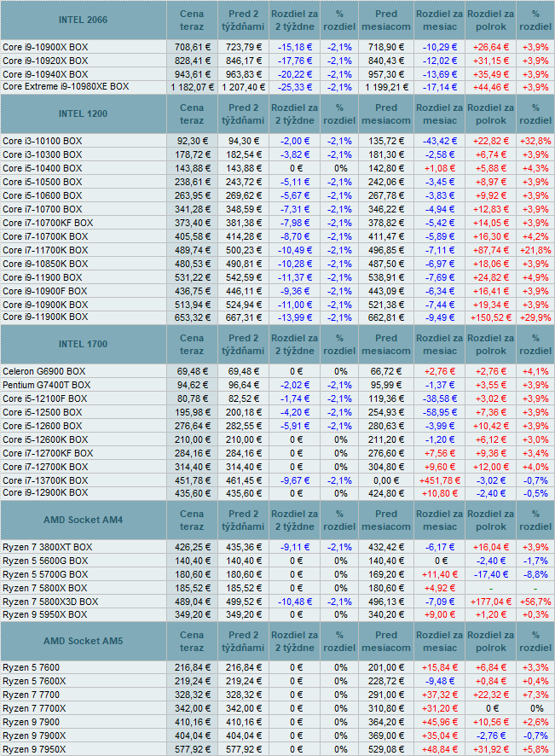
Task: Click the -25,33 € two-week difference cell
Action: (x=294, y=87)
